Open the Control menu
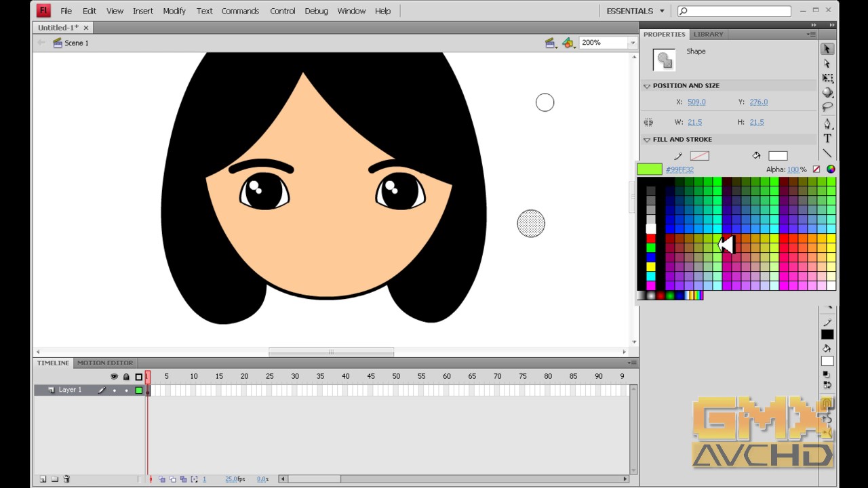 point(282,11)
